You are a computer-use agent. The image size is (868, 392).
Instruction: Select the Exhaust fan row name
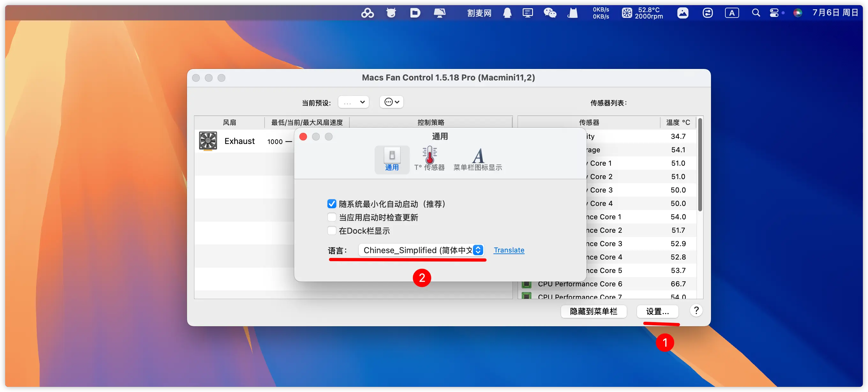point(240,141)
